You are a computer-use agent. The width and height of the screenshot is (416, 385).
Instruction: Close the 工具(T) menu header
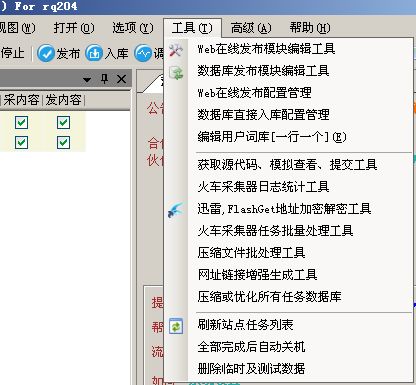click(x=192, y=28)
